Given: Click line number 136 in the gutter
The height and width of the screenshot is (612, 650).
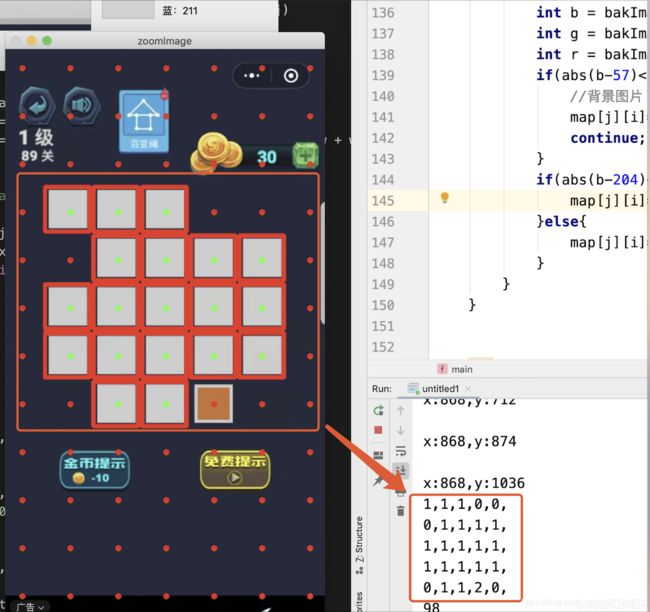Looking at the screenshot, I should point(383,13).
